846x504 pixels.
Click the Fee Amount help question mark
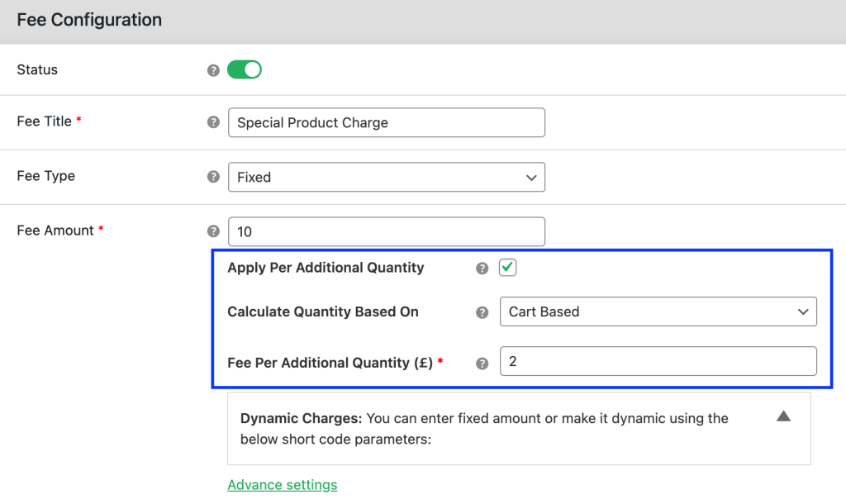[213, 231]
